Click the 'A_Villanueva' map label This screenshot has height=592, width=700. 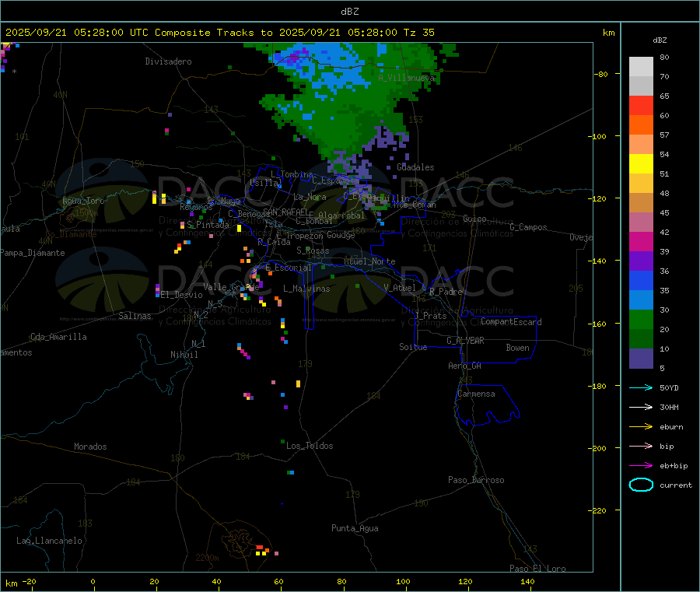(x=406, y=78)
